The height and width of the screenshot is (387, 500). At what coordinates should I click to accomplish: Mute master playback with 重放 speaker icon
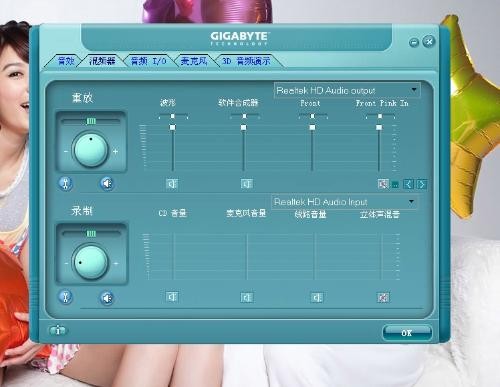tap(107, 183)
